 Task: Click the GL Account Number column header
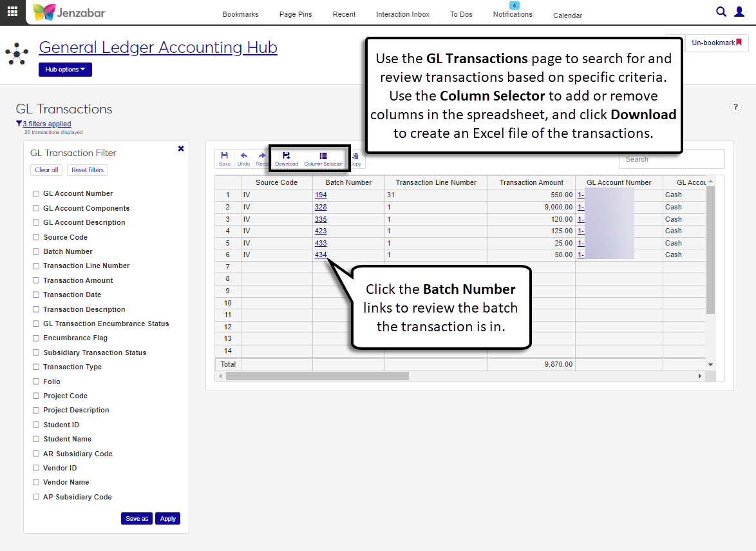pyautogui.click(x=619, y=182)
